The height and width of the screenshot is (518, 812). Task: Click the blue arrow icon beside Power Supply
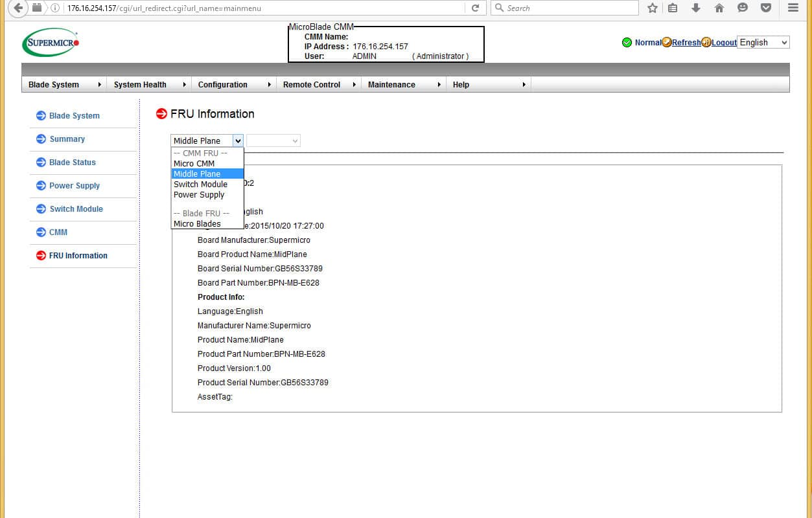41,186
